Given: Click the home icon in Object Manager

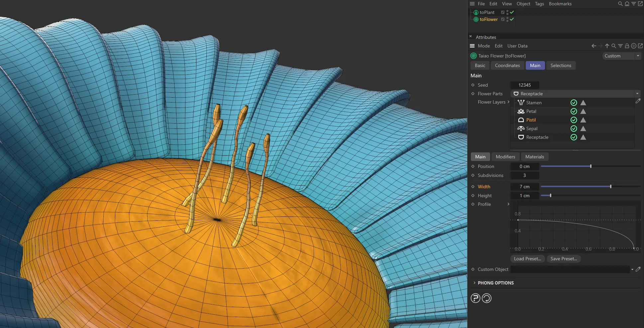Looking at the screenshot, I should point(627,4).
